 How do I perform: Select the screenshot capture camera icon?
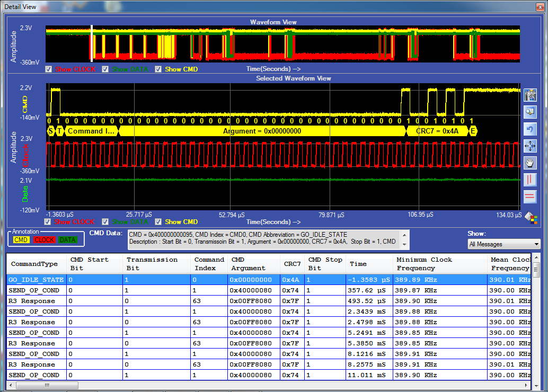pos(530,95)
